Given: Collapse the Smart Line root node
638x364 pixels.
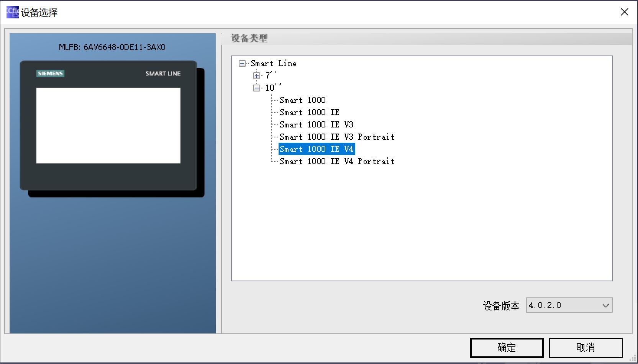Looking at the screenshot, I should [242, 64].
